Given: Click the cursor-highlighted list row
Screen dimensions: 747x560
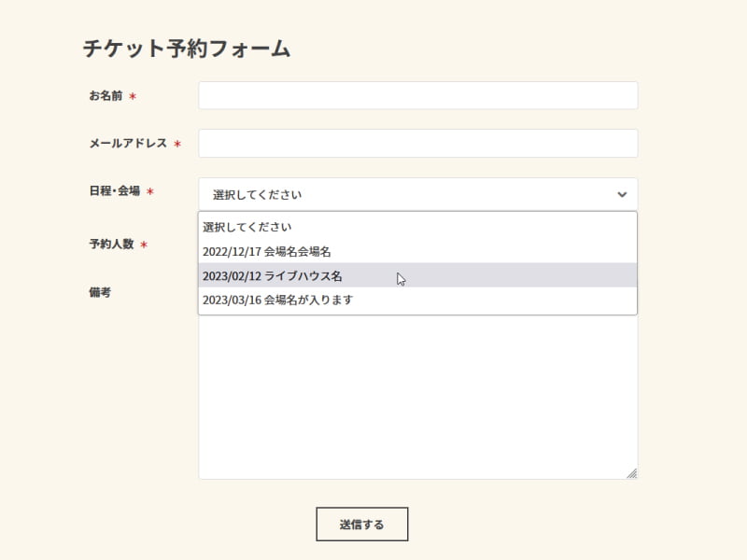Looking at the screenshot, I should point(417,276).
